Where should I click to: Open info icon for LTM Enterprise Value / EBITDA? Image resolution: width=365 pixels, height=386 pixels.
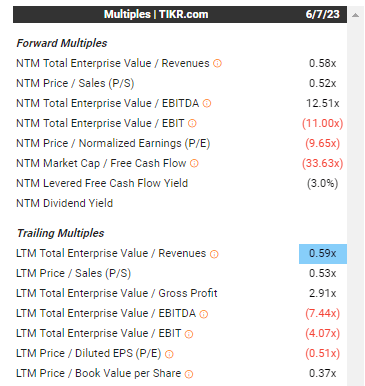click(204, 314)
